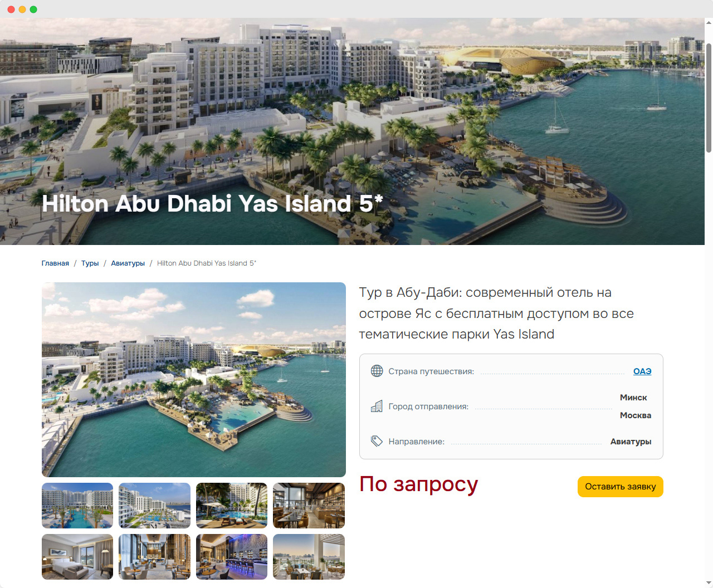Select the restaurant interior thumbnail
Screen dimensions: 713x588
pos(309,506)
